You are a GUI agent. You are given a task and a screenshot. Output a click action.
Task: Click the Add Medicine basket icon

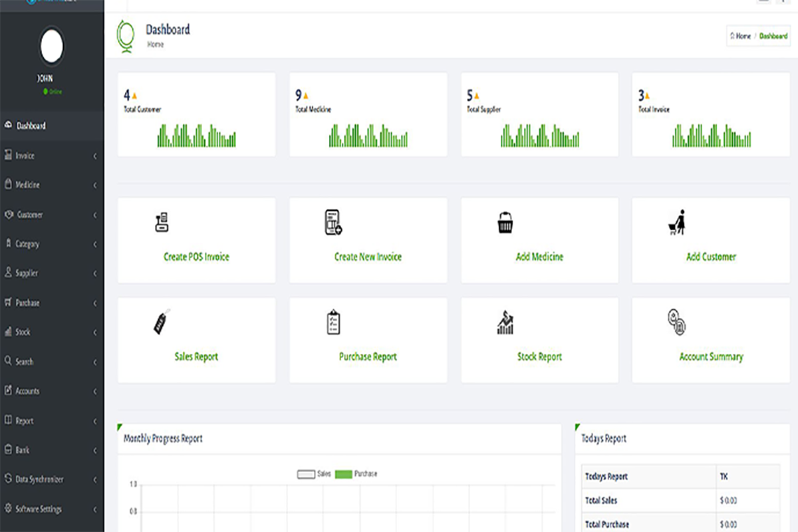tap(505, 222)
